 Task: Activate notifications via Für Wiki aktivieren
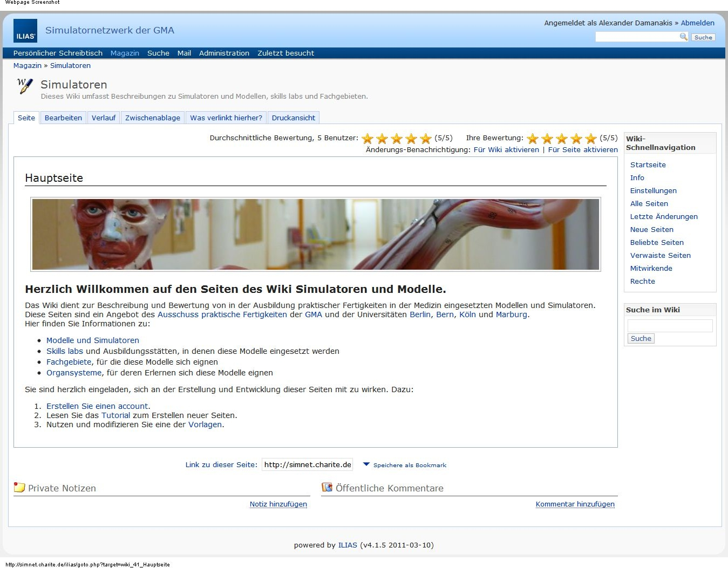pyautogui.click(x=506, y=149)
